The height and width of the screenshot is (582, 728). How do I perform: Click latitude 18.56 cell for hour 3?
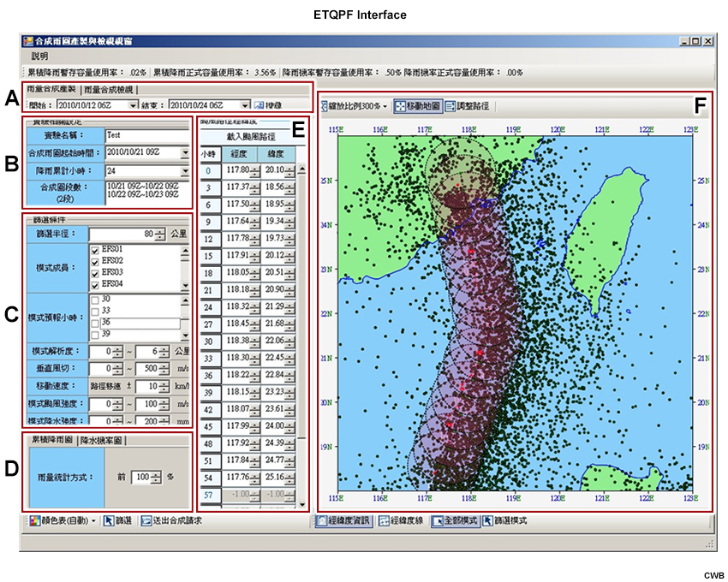[278, 187]
